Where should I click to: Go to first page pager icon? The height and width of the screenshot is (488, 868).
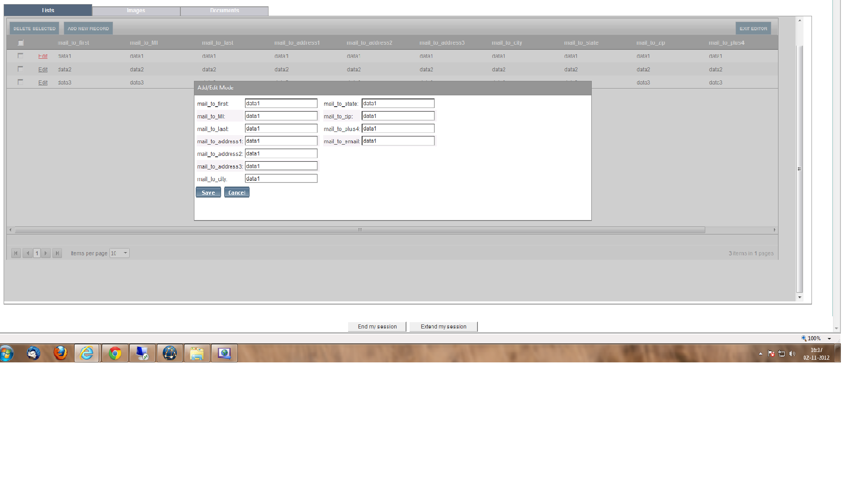coord(16,253)
